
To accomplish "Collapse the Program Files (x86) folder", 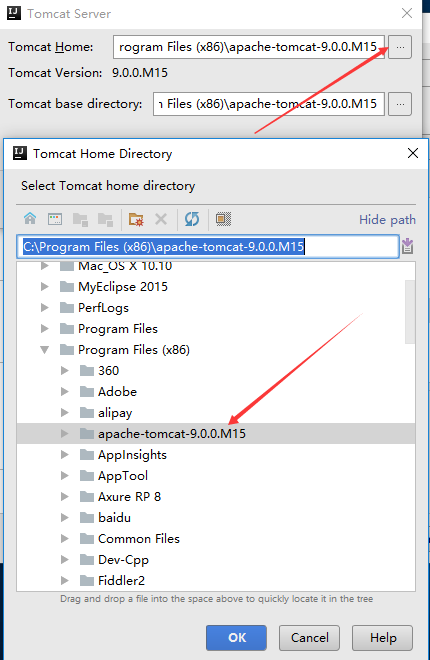I will [45, 350].
